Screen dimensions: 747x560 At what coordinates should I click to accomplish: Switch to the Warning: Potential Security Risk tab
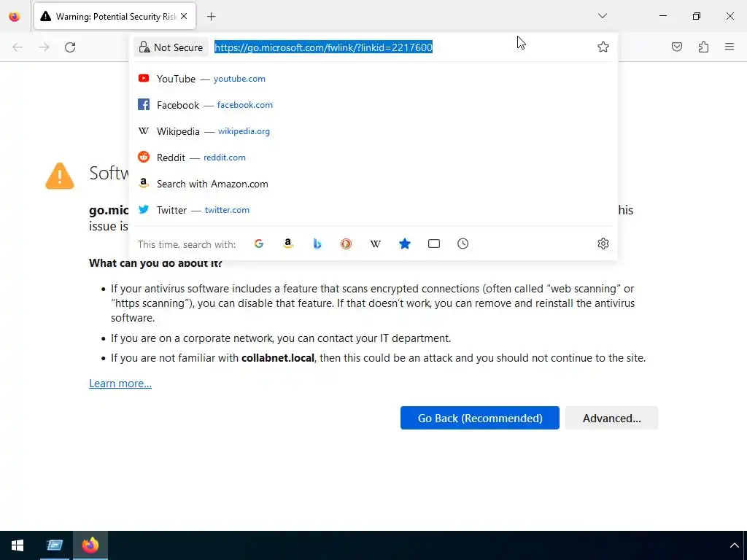[x=115, y=17]
